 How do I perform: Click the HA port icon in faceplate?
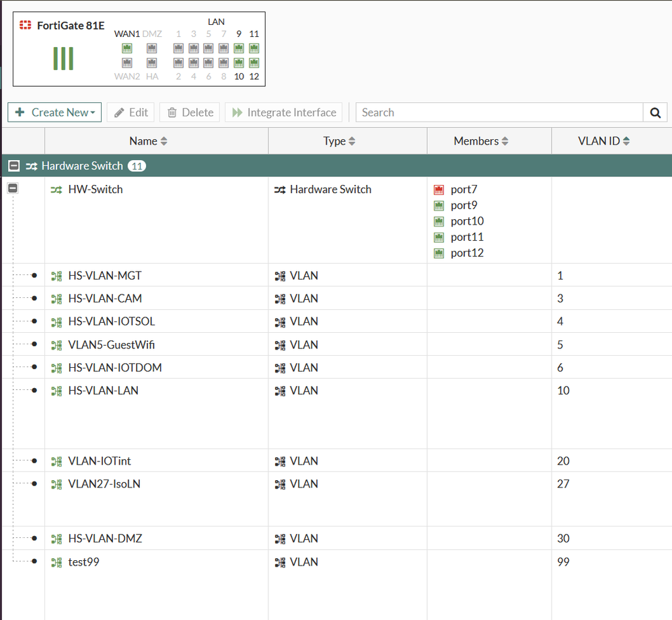click(x=152, y=63)
